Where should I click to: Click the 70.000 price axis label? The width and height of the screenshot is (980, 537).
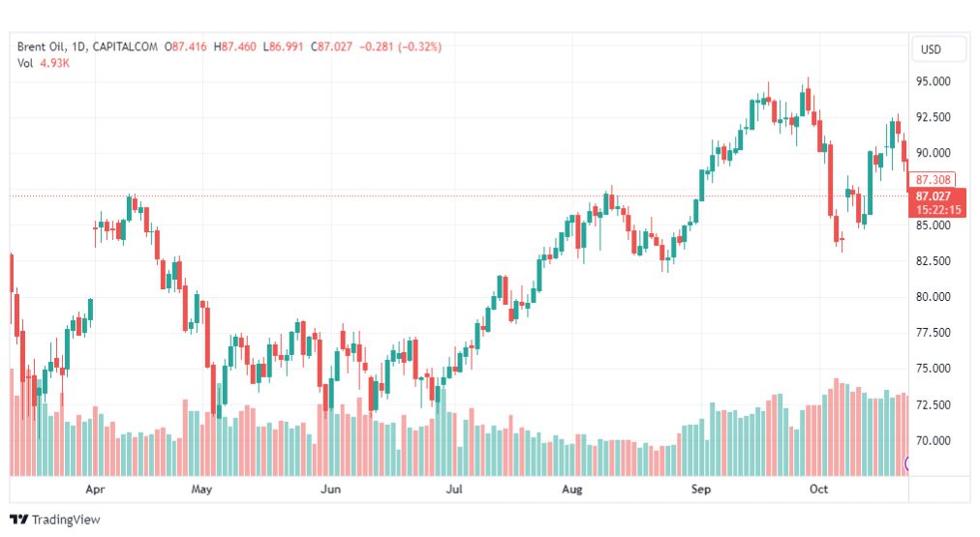(934, 441)
